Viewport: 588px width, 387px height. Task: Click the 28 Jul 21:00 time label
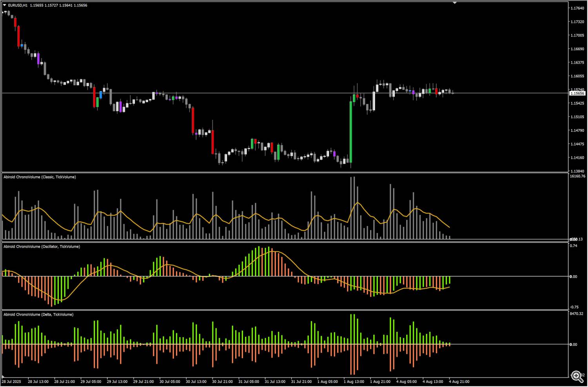tap(65, 382)
